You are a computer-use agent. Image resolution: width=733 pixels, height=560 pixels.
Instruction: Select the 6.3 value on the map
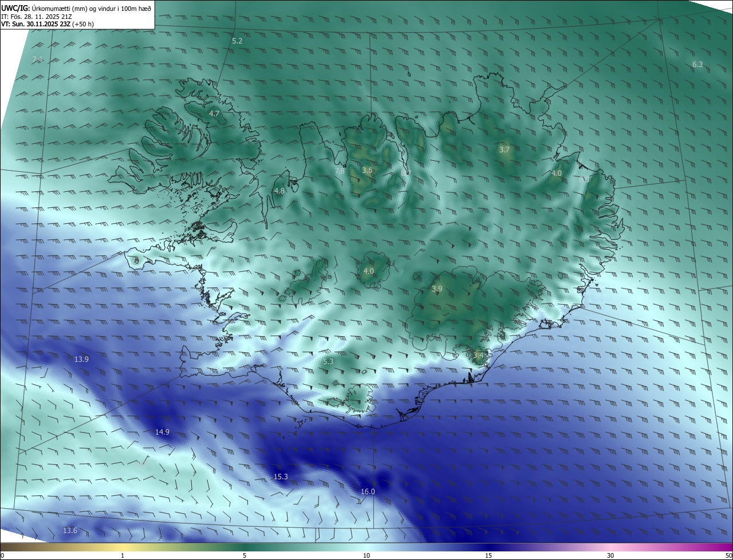pos(697,65)
